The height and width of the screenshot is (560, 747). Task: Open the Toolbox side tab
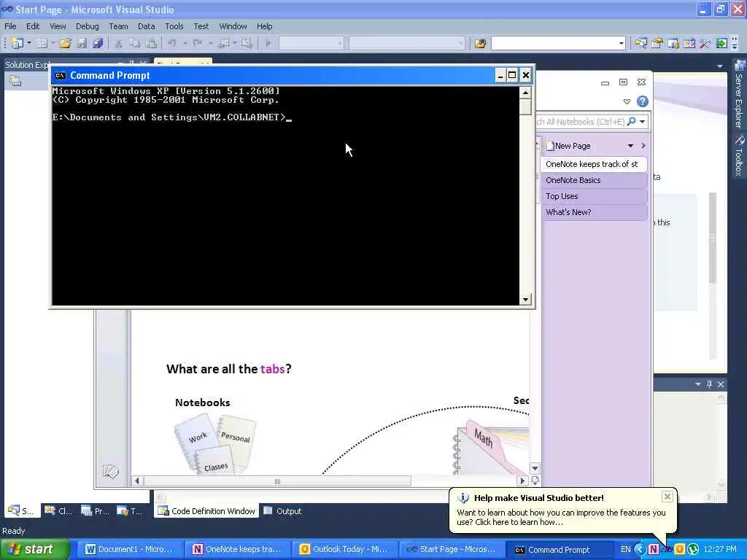[x=739, y=156]
